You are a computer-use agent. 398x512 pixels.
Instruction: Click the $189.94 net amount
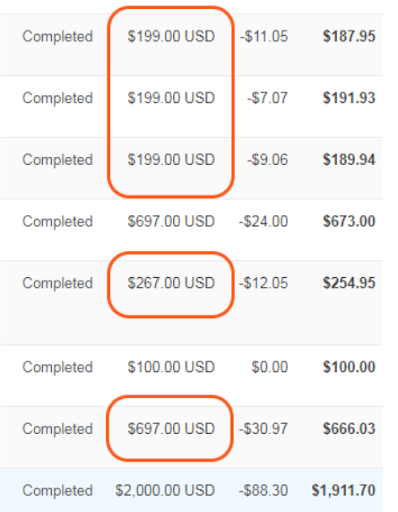coord(349,160)
